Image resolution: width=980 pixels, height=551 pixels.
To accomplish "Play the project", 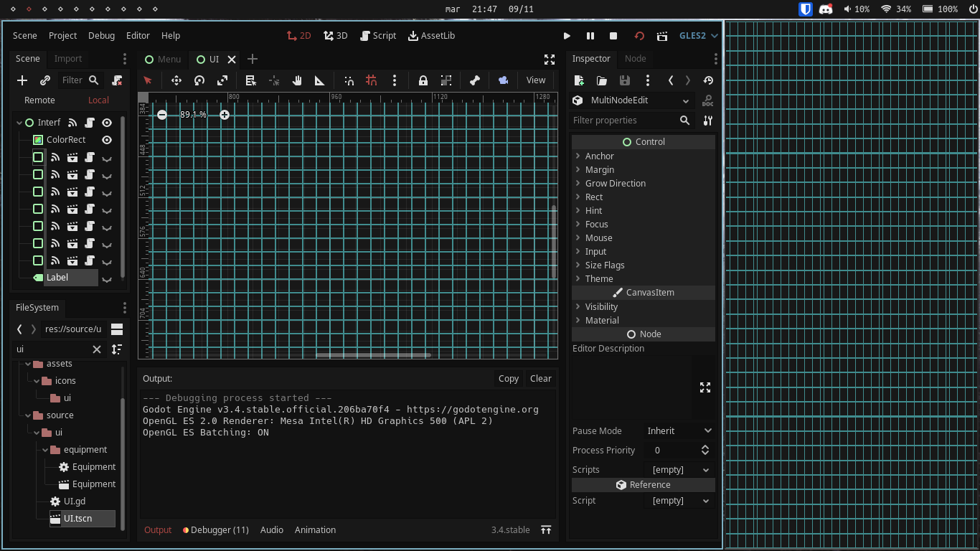I will pos(567,36).
